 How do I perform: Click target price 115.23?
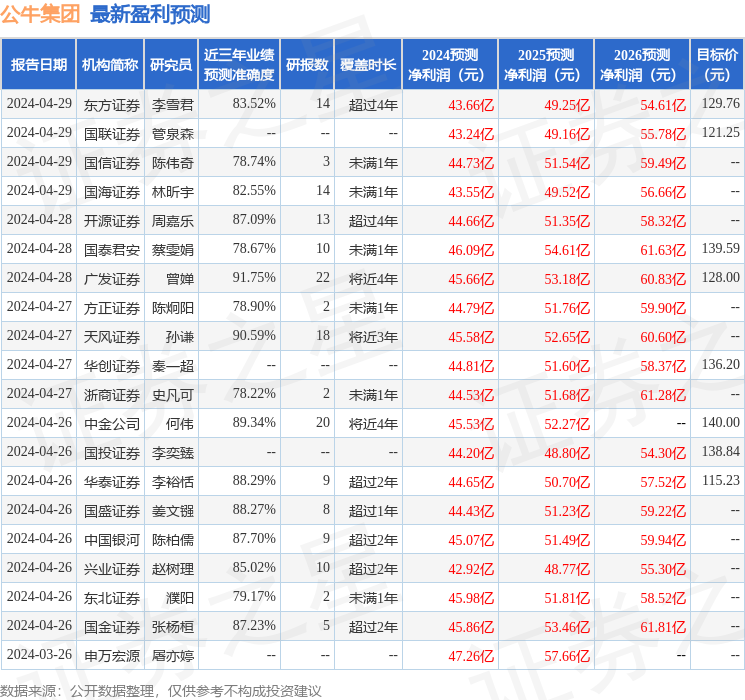click(721, 480)
